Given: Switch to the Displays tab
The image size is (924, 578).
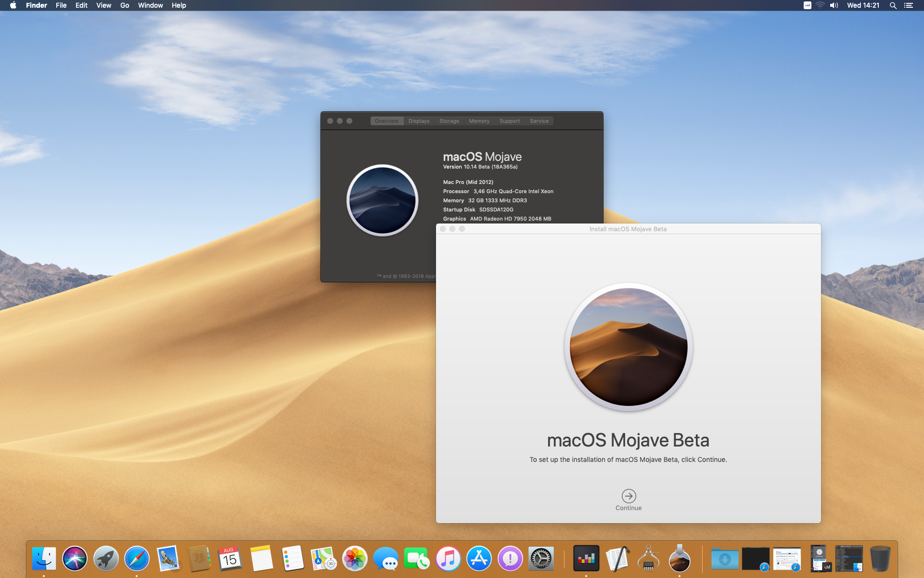Looking at the screenshot, I should pos(419,121).
